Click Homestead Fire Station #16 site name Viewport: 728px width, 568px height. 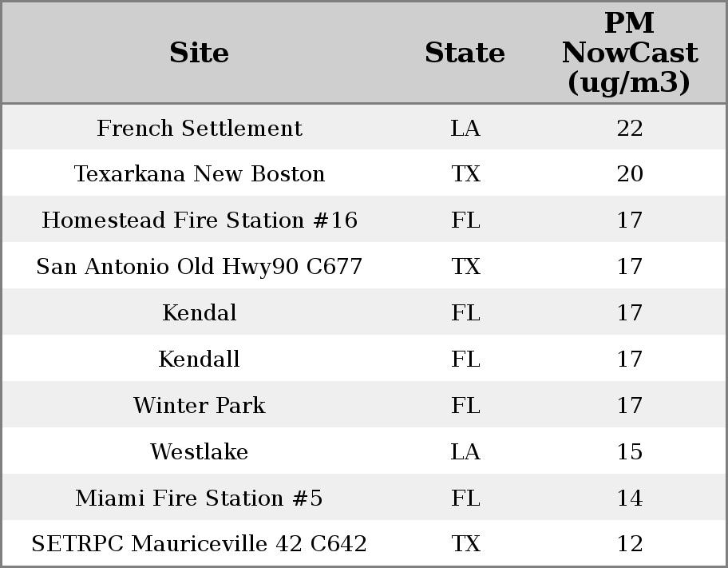(x=200, y=220)
